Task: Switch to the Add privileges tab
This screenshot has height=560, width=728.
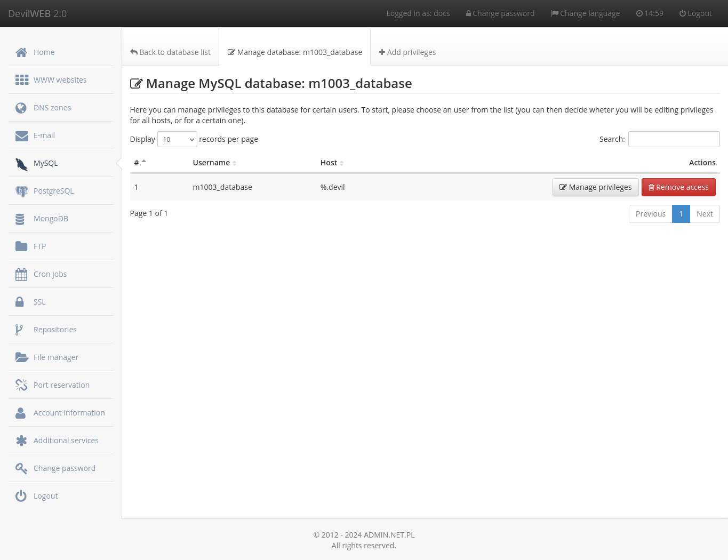Action: (407, 52)
